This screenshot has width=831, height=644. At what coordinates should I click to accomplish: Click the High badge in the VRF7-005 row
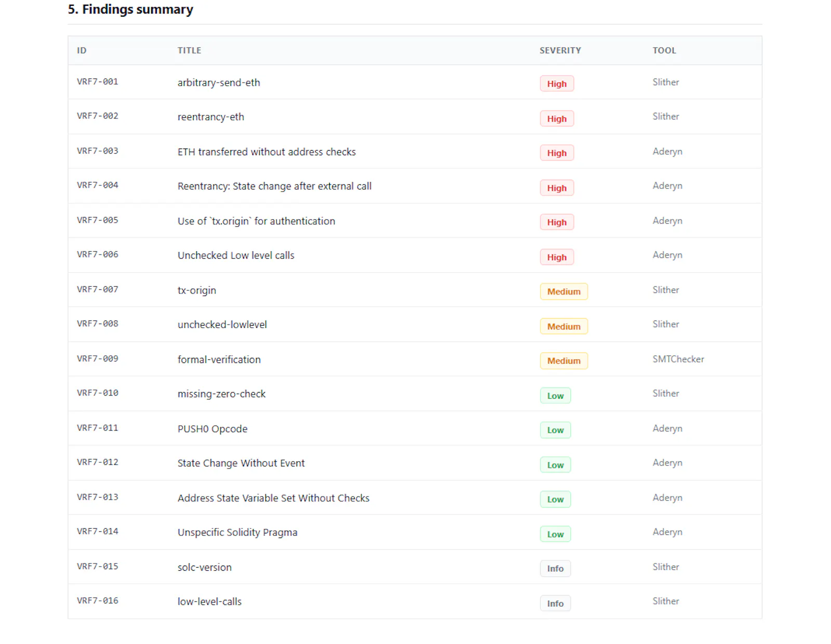pyautogui.click(x=557, y=222)
